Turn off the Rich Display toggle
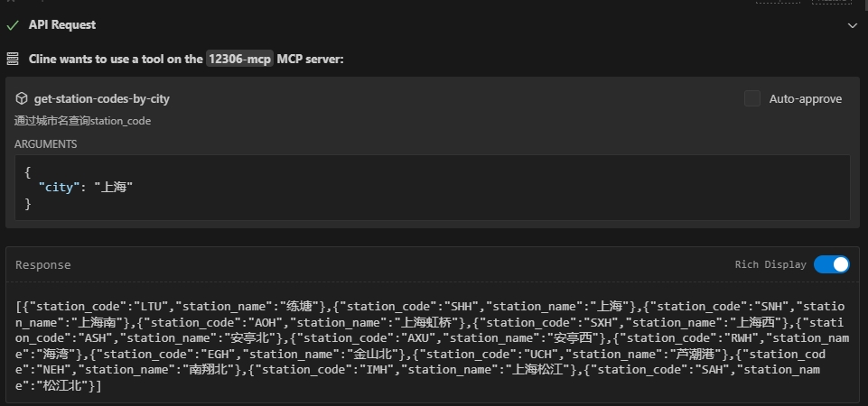Image resolution: width=868 pixels, height=406 pixels. (831, 264)
